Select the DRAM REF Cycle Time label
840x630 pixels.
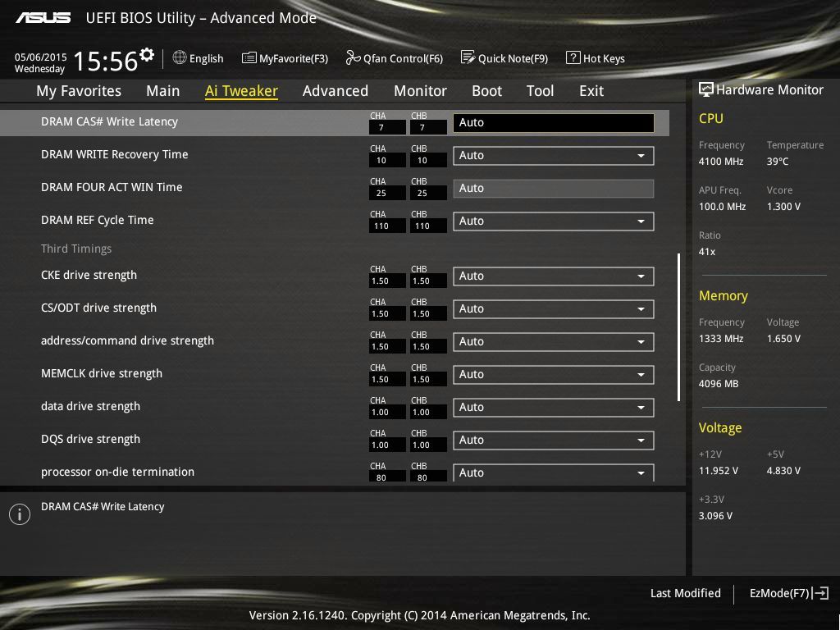tap(97, 220)
